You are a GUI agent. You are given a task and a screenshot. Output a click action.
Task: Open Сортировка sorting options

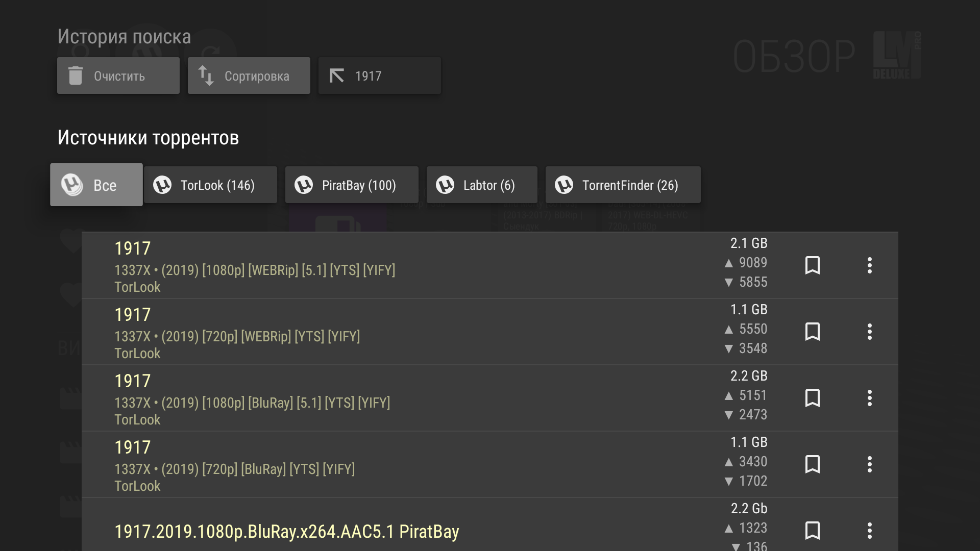(x=249, y=76)
